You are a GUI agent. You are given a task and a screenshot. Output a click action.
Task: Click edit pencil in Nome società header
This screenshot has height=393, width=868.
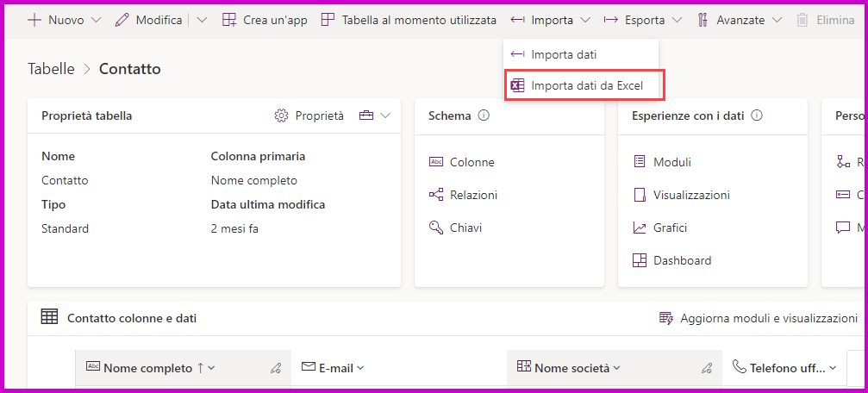[706, 368]
